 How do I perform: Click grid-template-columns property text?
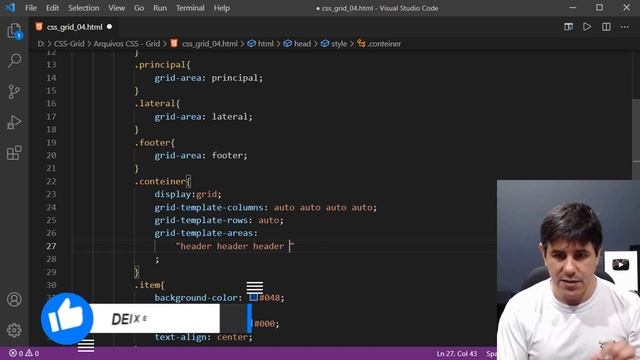(209, 207)
